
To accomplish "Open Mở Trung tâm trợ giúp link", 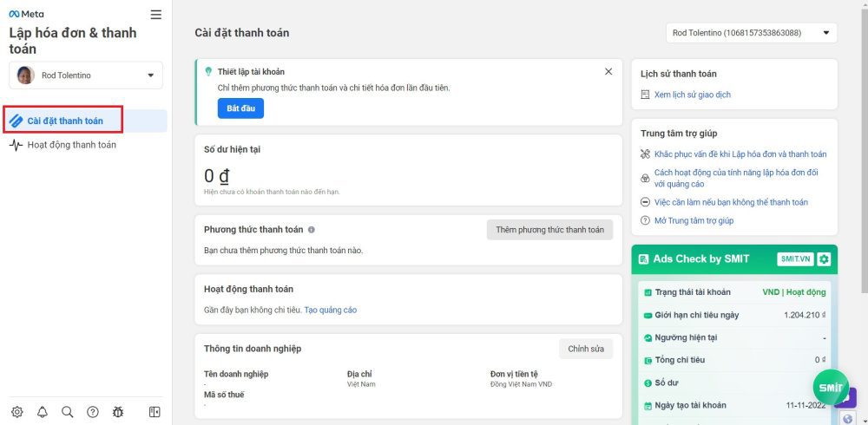I will [694, 220].
